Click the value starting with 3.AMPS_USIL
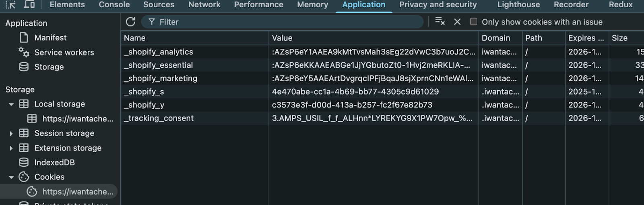The image size is (644, 205). click(x=372, y=118)
